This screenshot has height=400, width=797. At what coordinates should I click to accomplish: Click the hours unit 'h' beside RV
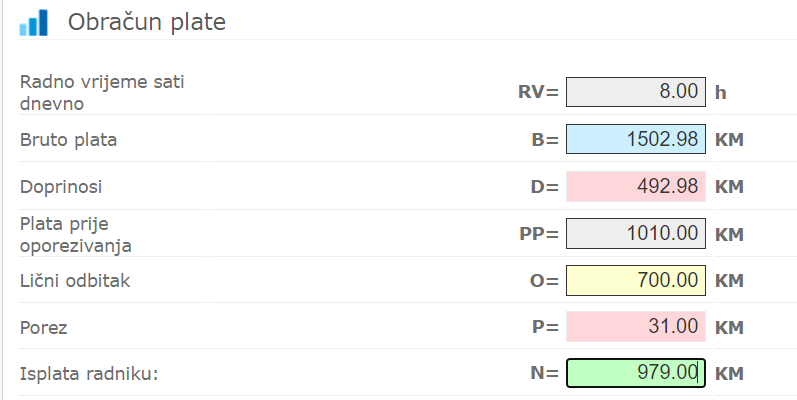(x=720, y=93)
